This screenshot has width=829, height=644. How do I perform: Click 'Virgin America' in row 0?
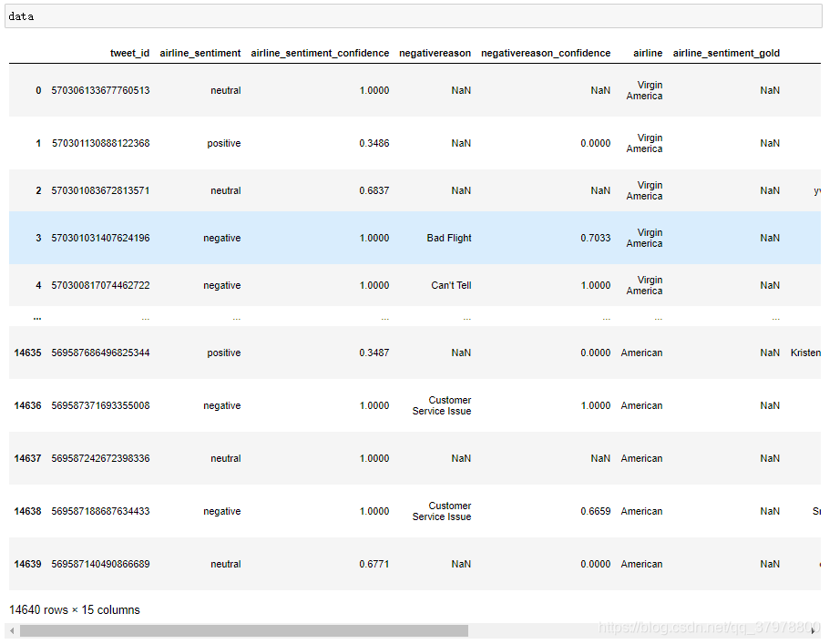(x=644, y=90)
